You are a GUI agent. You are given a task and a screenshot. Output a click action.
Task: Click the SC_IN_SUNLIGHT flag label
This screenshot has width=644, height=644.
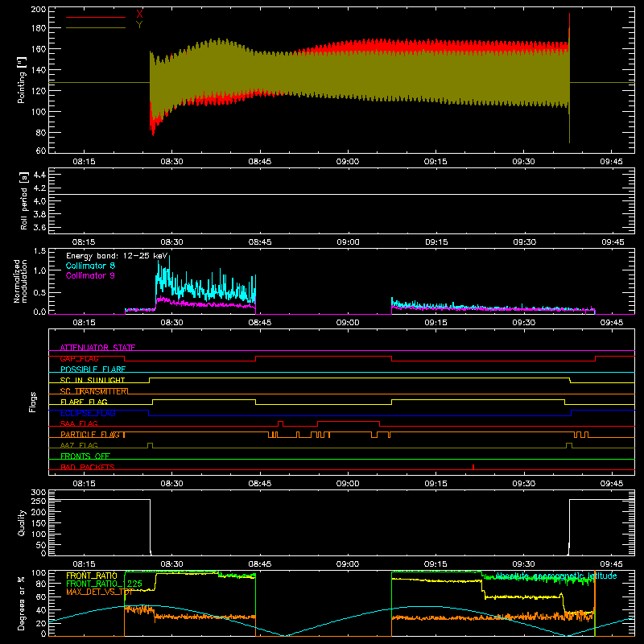point(93,380)
